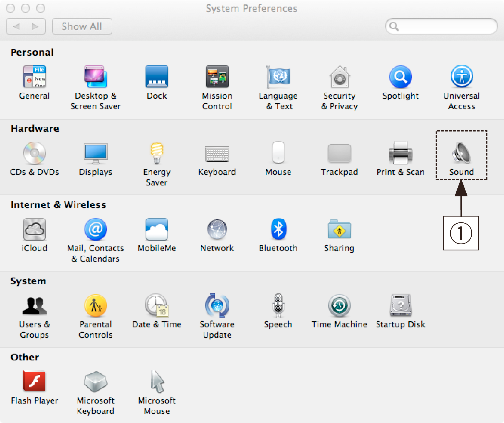The height and width of the screenshot is (423, 504).
Task: Click the Show All button
Action: [x=82, y=26]
